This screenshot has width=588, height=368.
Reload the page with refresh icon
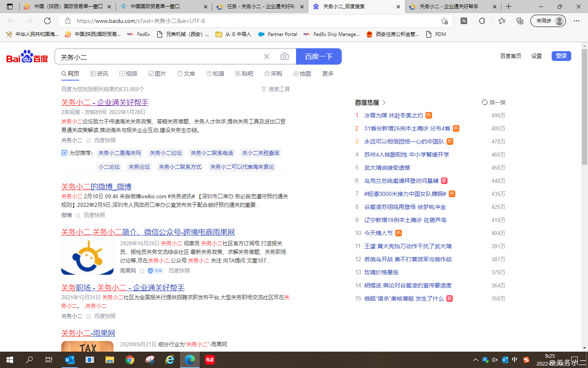coord(47,21)
